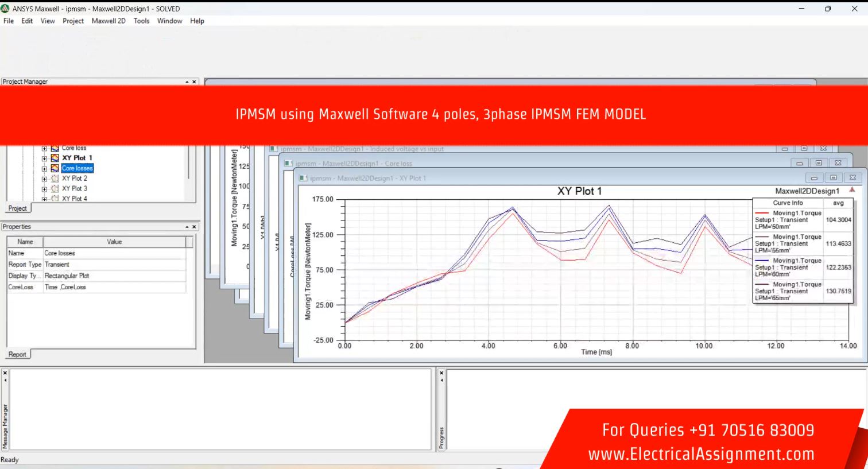The height and width of the screenshot is (469, 868).
Task: Maximize the XY Plot 1 window
Action: pos(833,178)
